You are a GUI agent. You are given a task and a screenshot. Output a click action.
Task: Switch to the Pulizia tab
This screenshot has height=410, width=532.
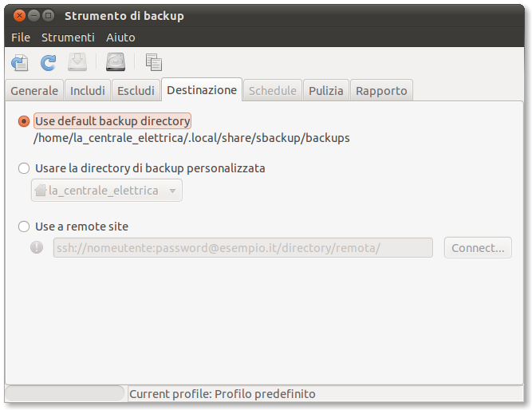(x=326, y=91)
